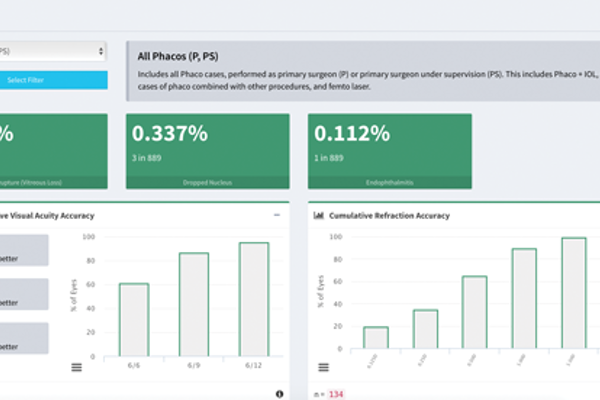
Task: Click the info icon below Visual Acuity chart
Action: point(278,394)
